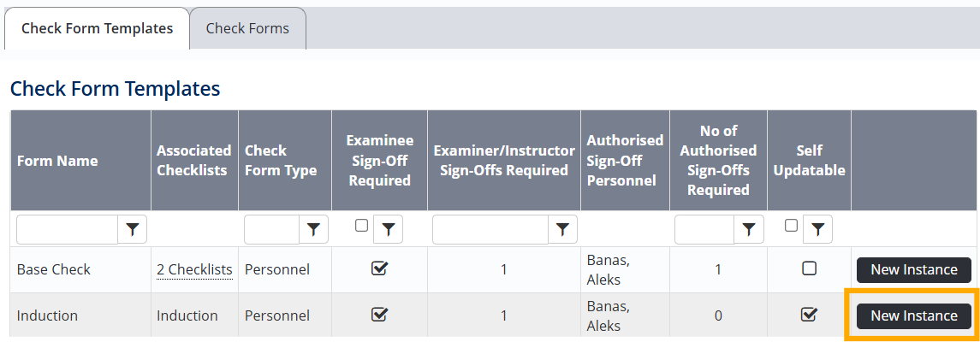Viewport: 980px width, 342px height.
Task: Select the Check Form Templates tab
Action: pyautogui.click(x=98, y=28)
